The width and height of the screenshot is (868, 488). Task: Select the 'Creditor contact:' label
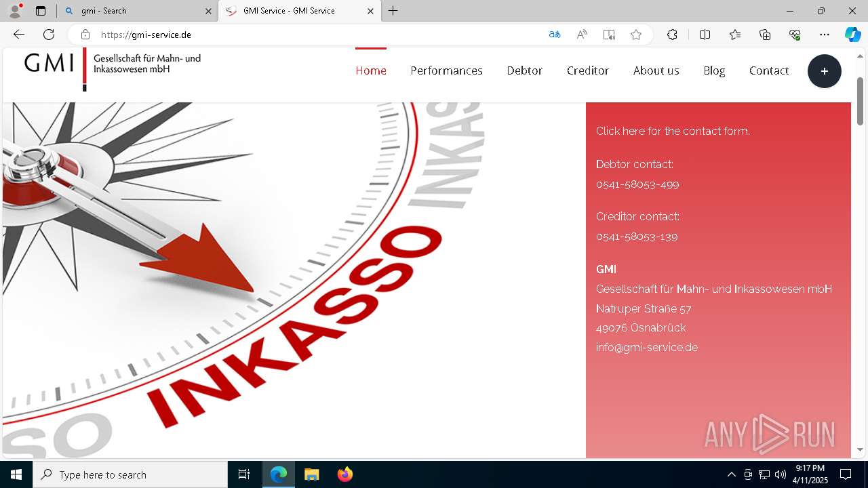(x=637, y=217)
